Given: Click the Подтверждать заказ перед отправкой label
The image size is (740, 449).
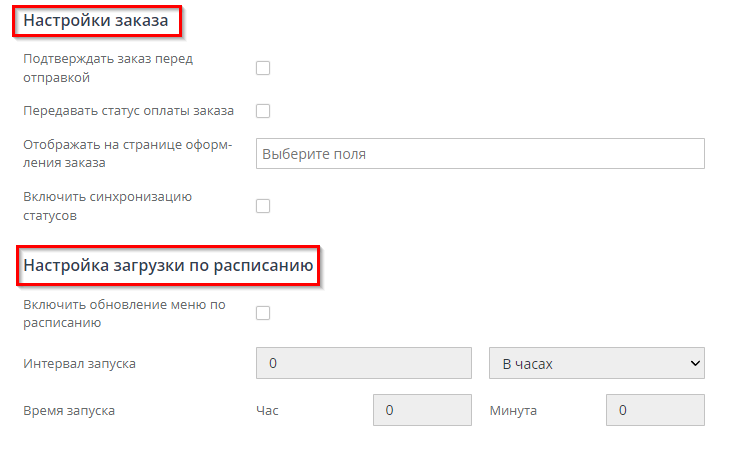Looking at the screenshot, I should click(108, 67).
